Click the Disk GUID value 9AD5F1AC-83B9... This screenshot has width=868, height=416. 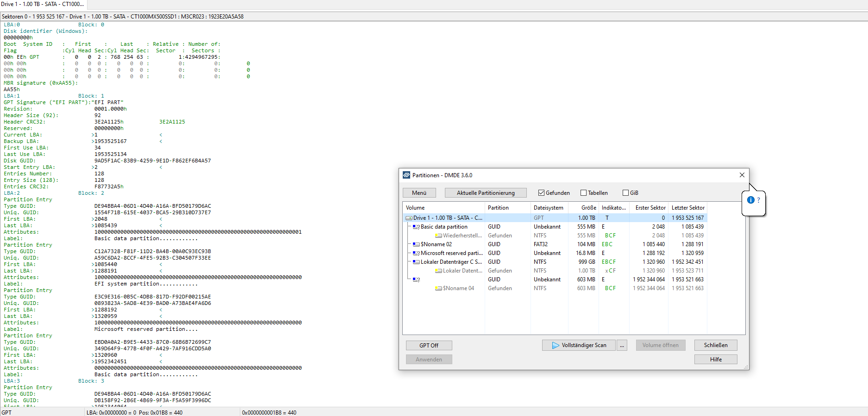click(153, 161)
